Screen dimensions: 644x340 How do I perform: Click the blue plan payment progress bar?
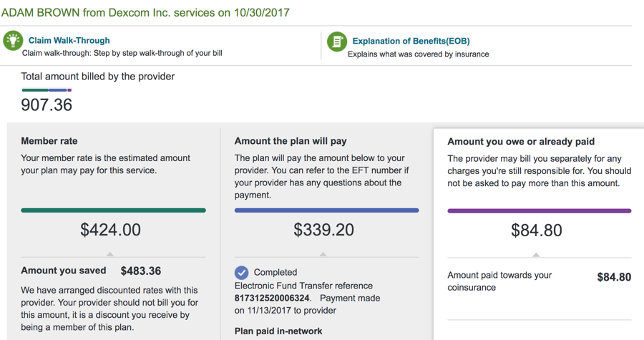pyautogui.click(x=326, y=210)
